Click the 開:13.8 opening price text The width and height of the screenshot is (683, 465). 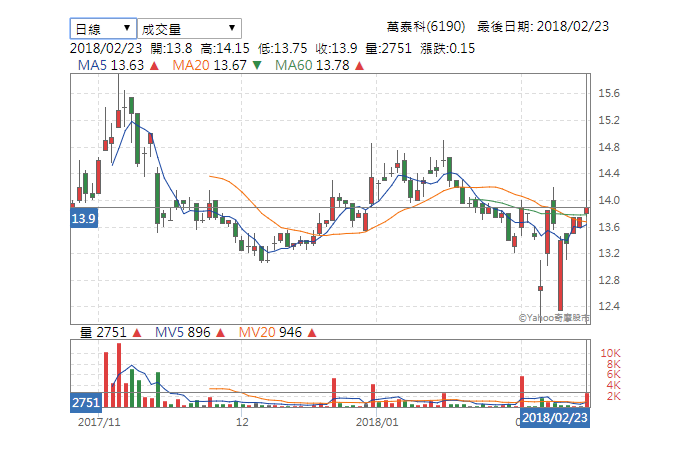[x=171, y=48]
